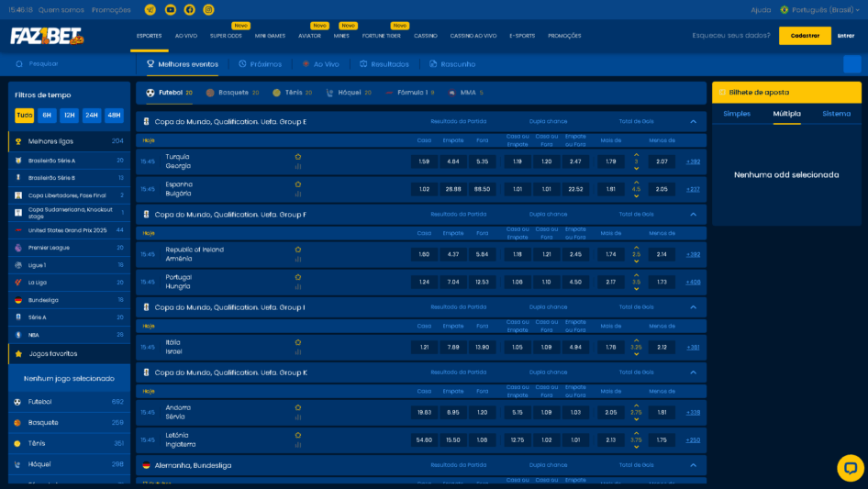Open Premier League in sidebar

pos(69,248)
